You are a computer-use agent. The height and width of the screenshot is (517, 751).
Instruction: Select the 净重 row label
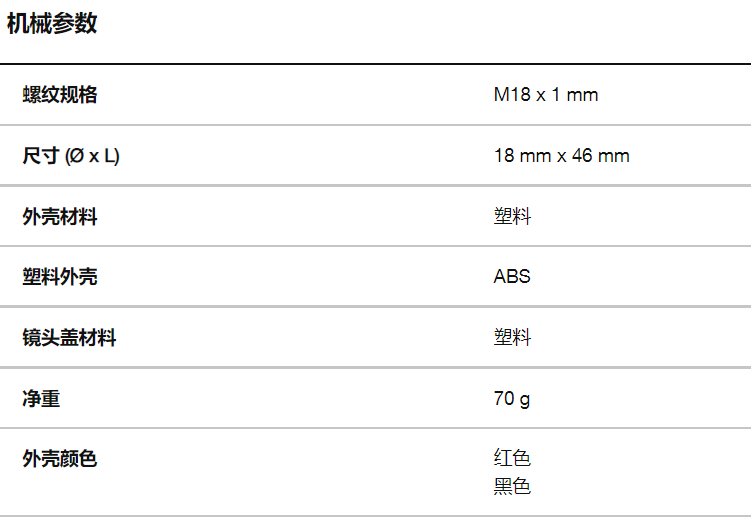pos(41,399)
